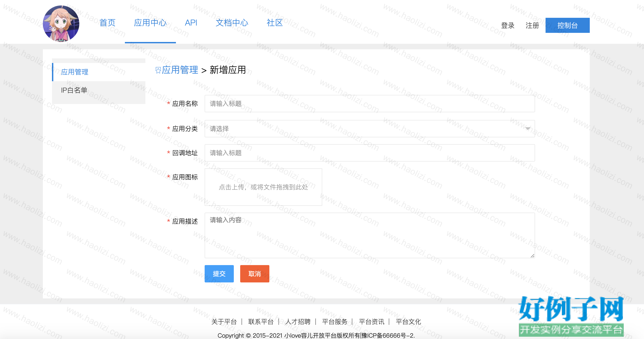Viewport: 644px width, 339px height.
Task: Open the 平台资讯 footer link
Action: point(371,322)
